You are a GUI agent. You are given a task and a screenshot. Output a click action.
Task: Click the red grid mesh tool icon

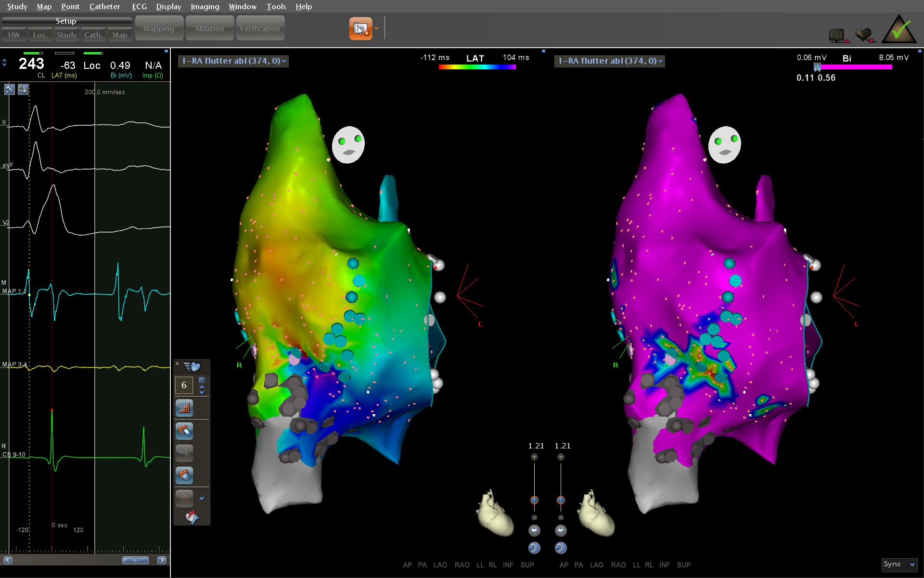pos(184,408)
